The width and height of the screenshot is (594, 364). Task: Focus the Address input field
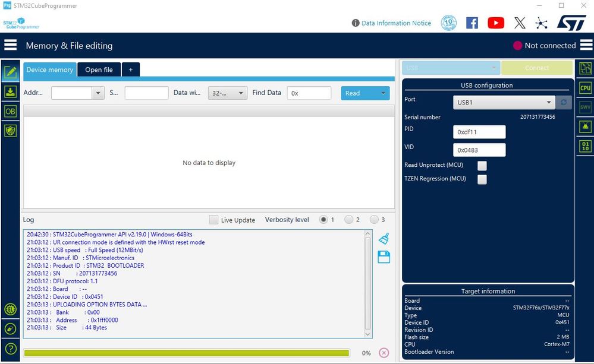pos(71,93)
